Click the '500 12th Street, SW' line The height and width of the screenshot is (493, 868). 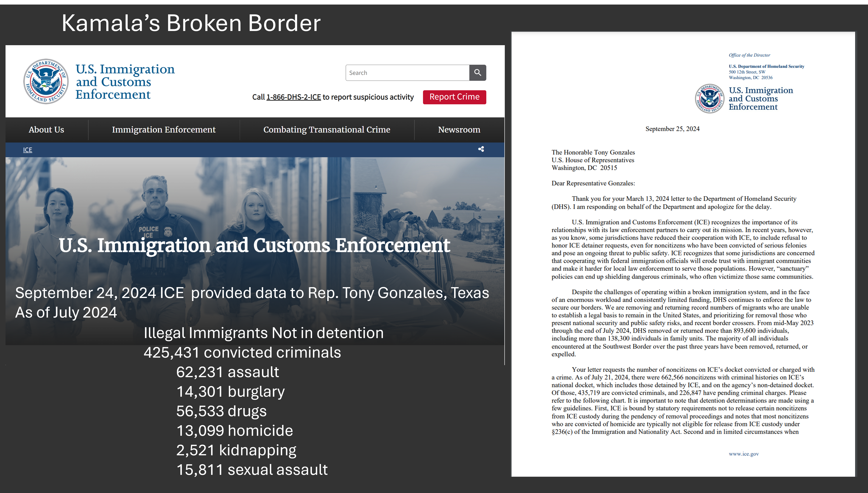point(747,72)
